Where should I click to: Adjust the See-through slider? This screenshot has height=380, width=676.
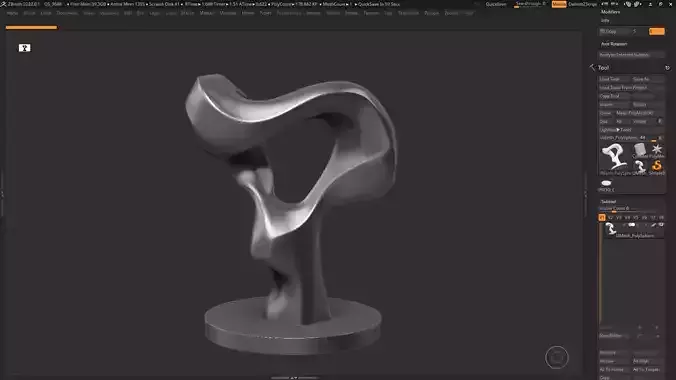click(x=530, y=4)
